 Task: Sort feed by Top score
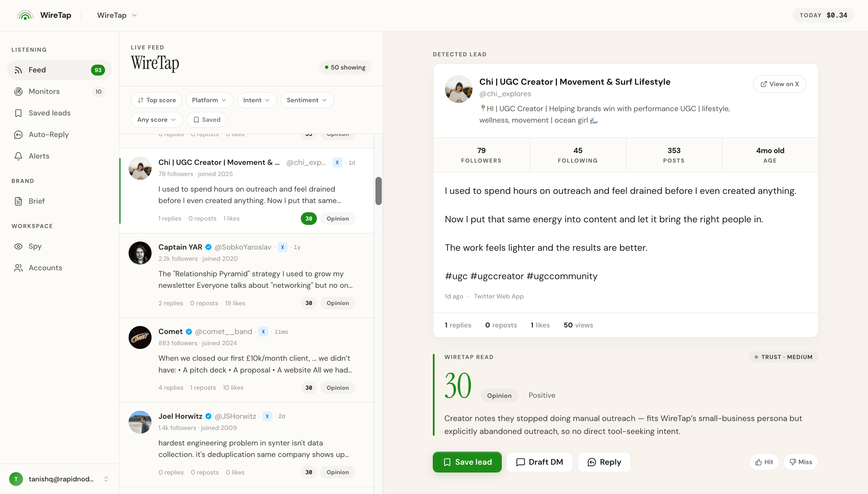pos(157,100)
